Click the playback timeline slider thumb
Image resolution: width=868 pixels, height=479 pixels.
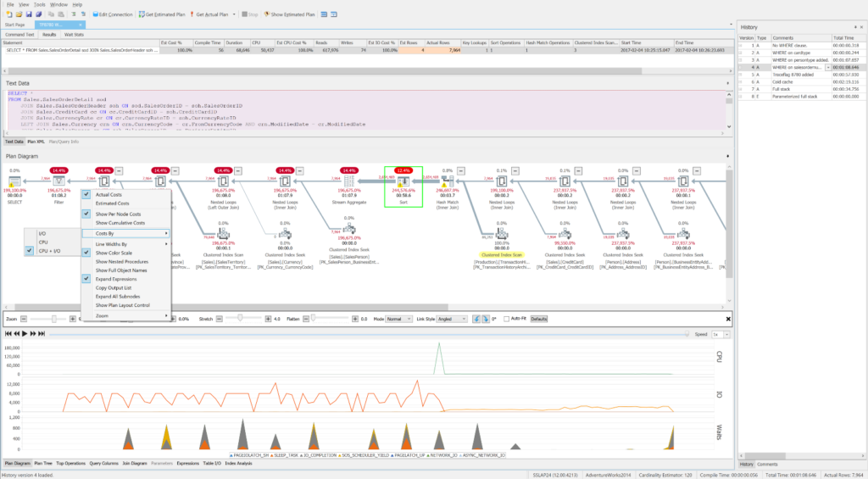click(x=687, y=334)
